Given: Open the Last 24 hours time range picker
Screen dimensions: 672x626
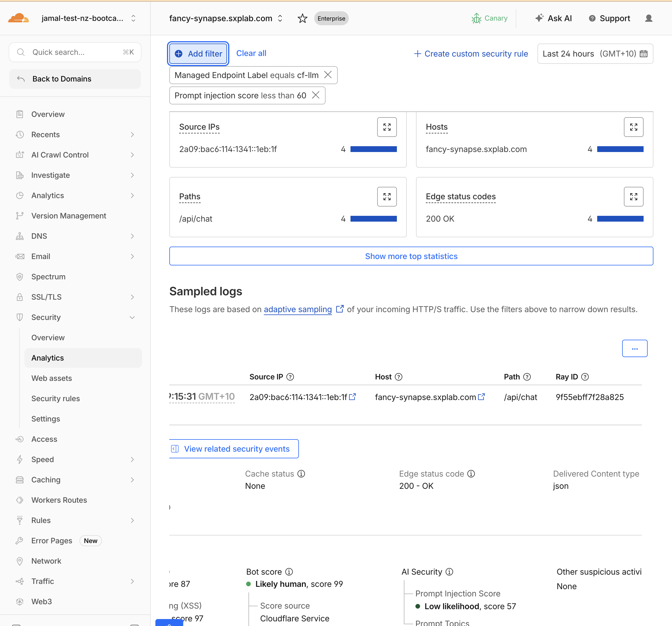Looking at the screenshot, I should pos(595,54).
